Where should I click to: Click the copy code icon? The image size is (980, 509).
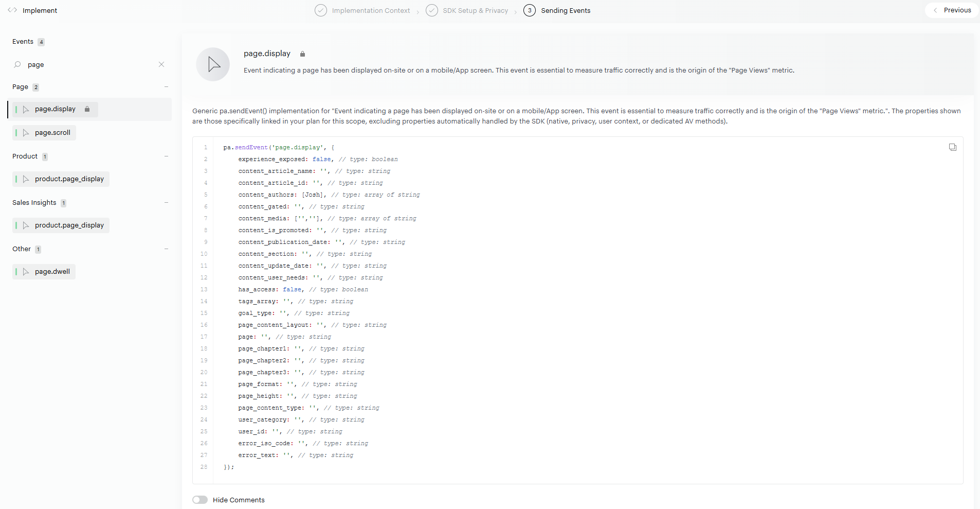click(952, 147)
